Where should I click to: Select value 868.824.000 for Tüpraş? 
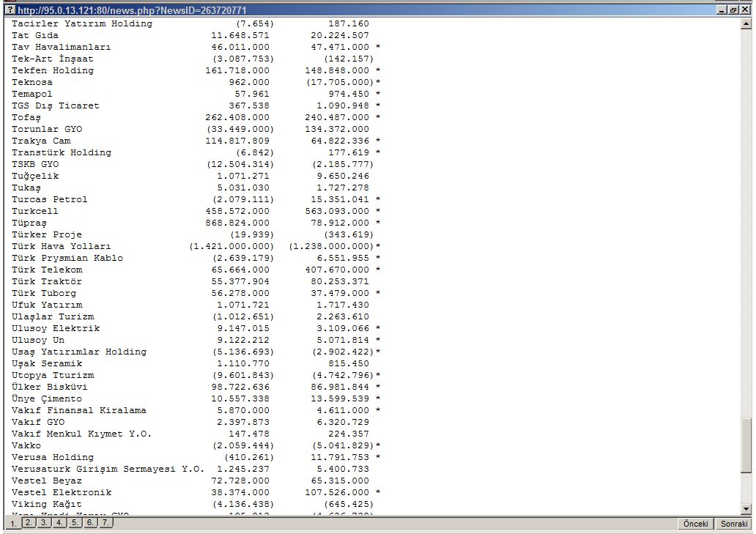tap(237, 223)
